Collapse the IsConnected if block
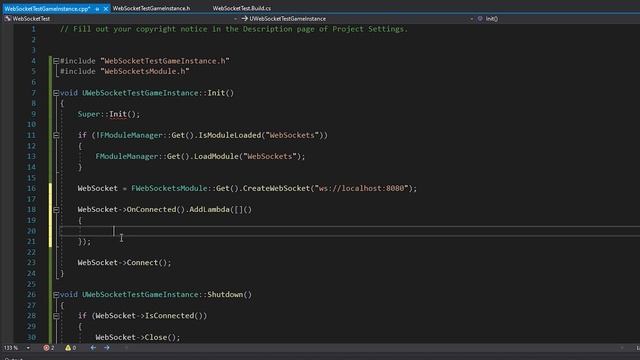640x360 pixels. click(x=56, y=316)
